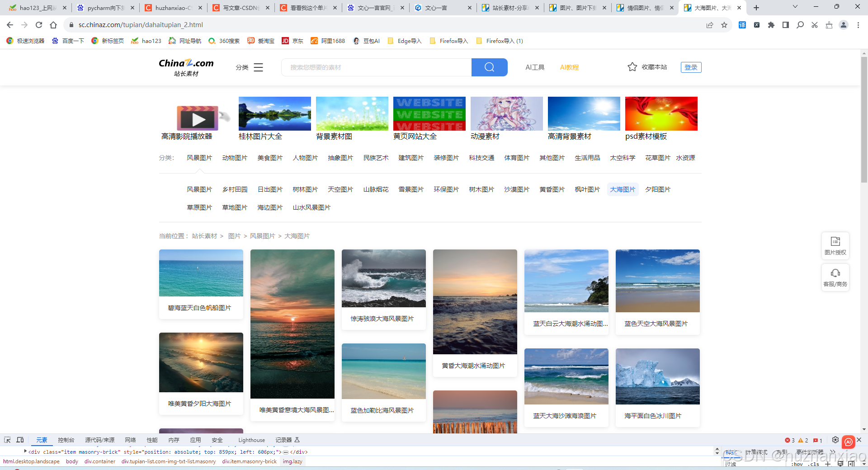Select body in the DevTools breadcrumb
This screenshot has height=470, width=868.
[x=72, y=461]
